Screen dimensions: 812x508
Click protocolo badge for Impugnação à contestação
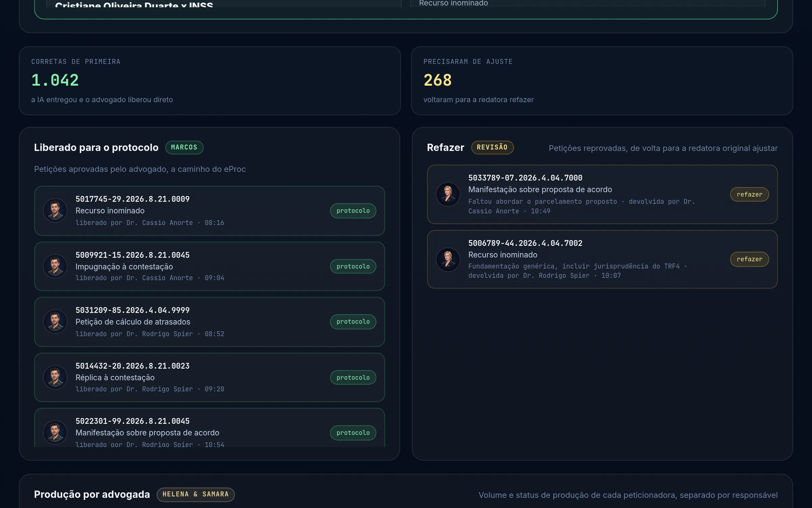click(x=353, y=267)
